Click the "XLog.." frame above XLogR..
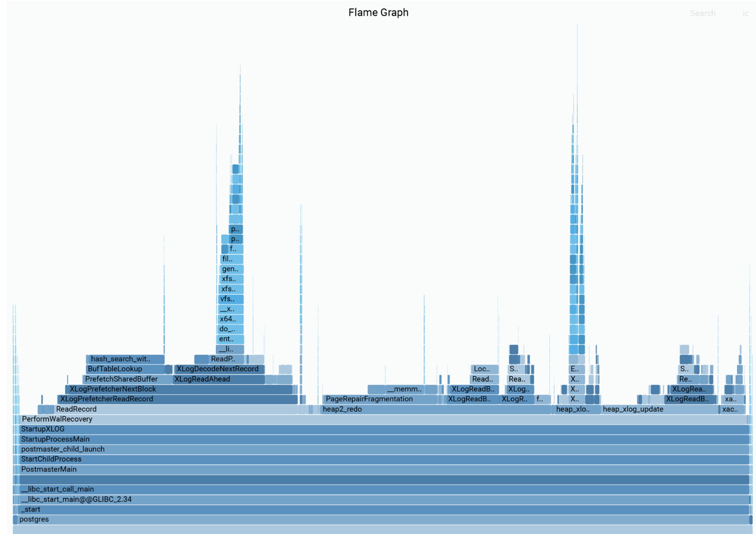 (520, 389)
